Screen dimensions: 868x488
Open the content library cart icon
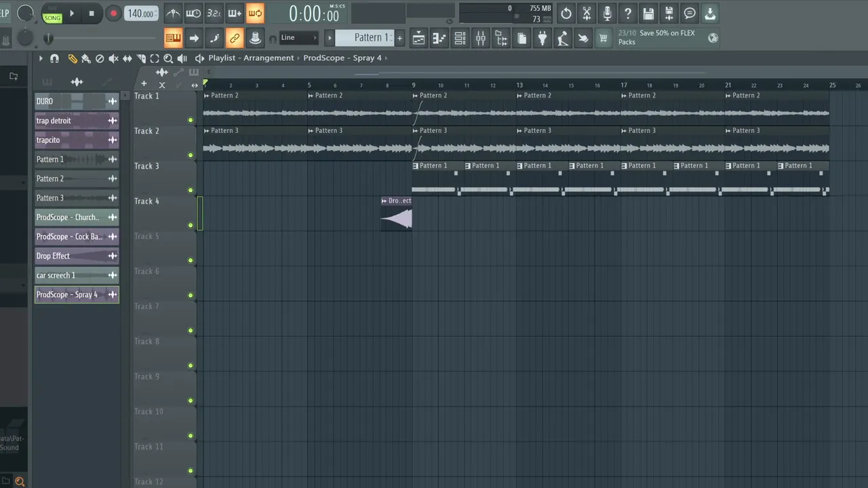tap(603, 38)
